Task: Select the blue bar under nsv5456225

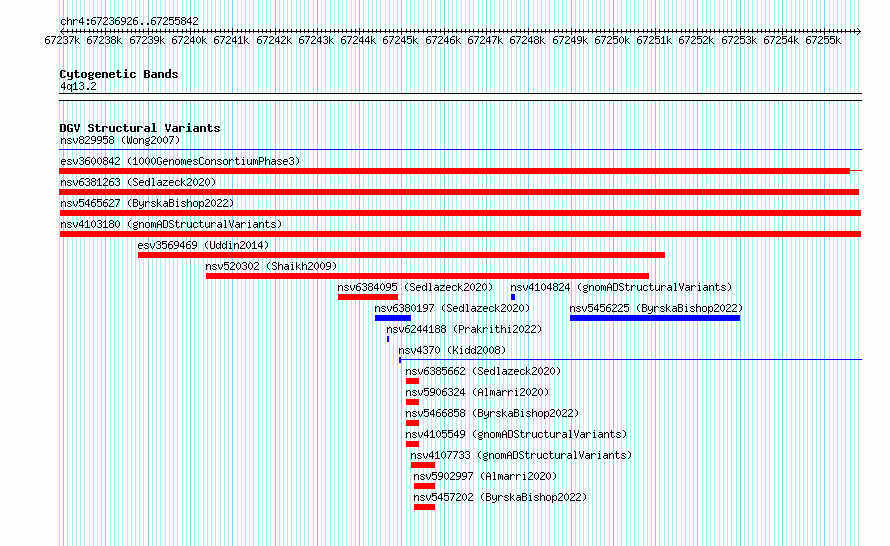Action: [x=655, y=318]
